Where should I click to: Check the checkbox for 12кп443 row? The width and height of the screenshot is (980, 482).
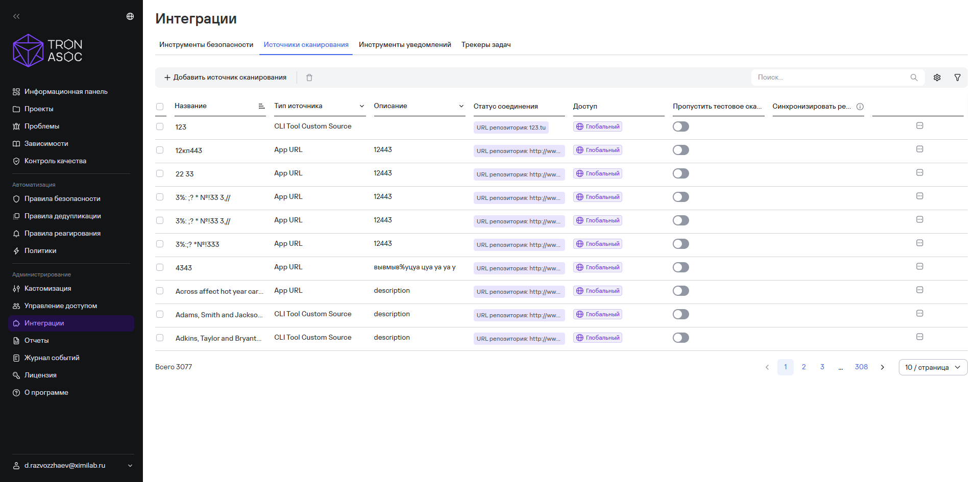click(160, 150)
